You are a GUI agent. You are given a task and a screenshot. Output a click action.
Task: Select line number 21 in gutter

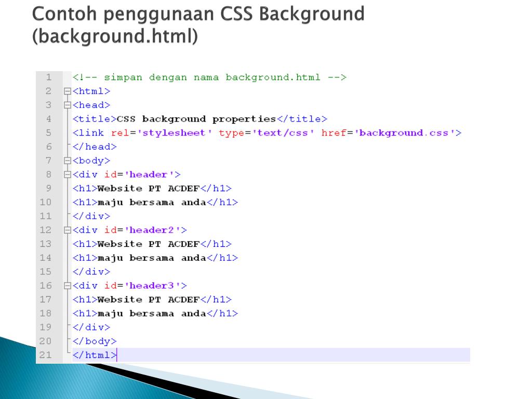click(x=46, y=355)
